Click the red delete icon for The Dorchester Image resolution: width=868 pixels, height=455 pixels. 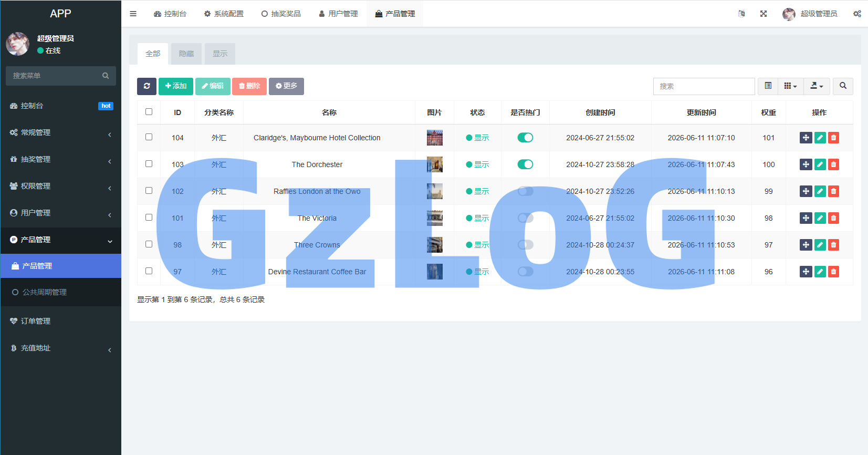[833, 164]
